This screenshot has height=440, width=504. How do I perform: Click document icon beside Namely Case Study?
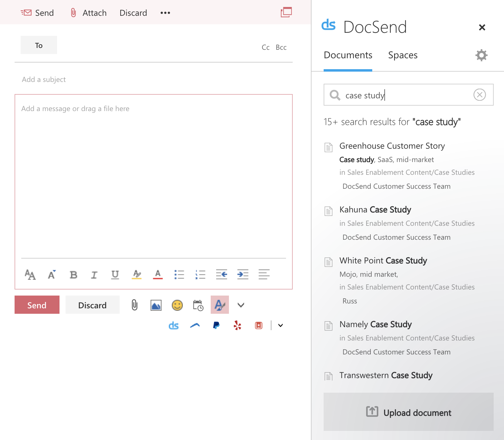click(329, 326)
